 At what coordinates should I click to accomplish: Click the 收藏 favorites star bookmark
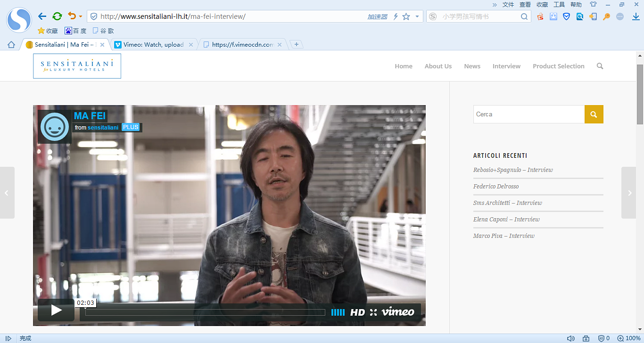(48, 31)
